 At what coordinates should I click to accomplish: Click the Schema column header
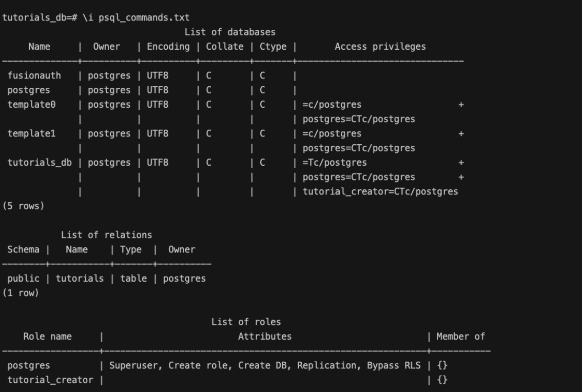point(23,250)
